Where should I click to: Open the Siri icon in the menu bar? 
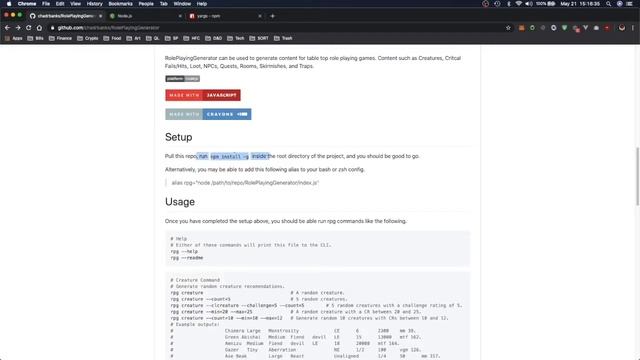(620, 4)
